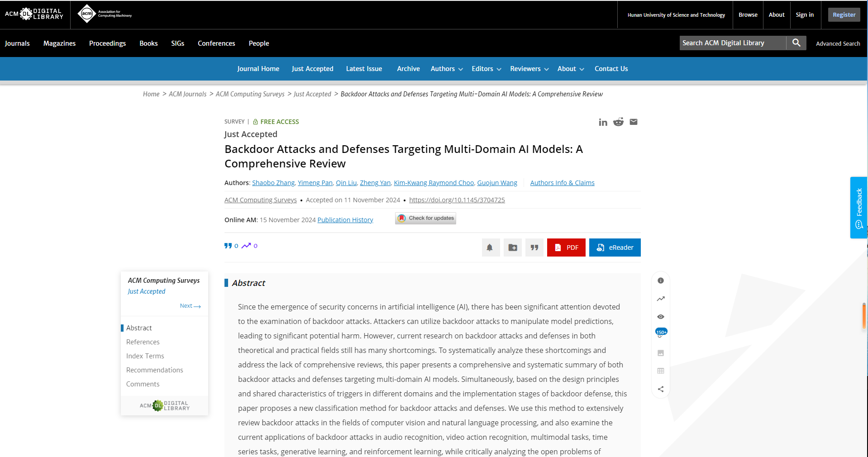Open the tables icon in side rail
Screen dimensions: 868x457
pos(661,371)
